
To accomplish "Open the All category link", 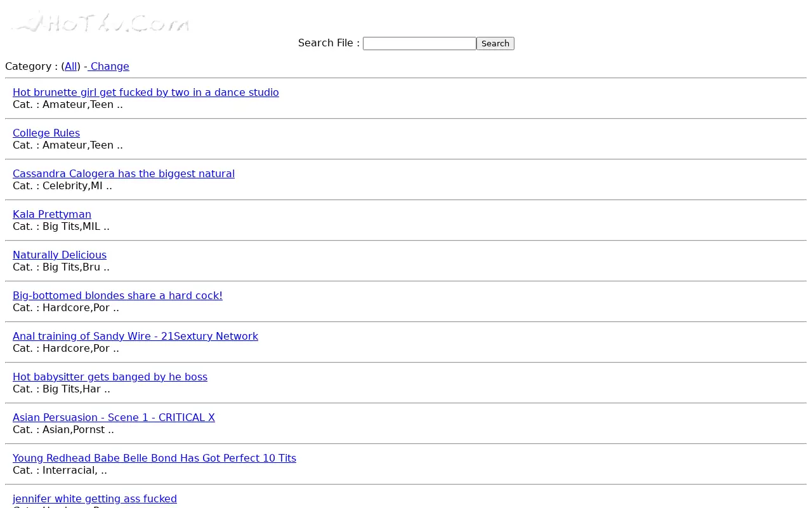I will [x=71, y=66].
